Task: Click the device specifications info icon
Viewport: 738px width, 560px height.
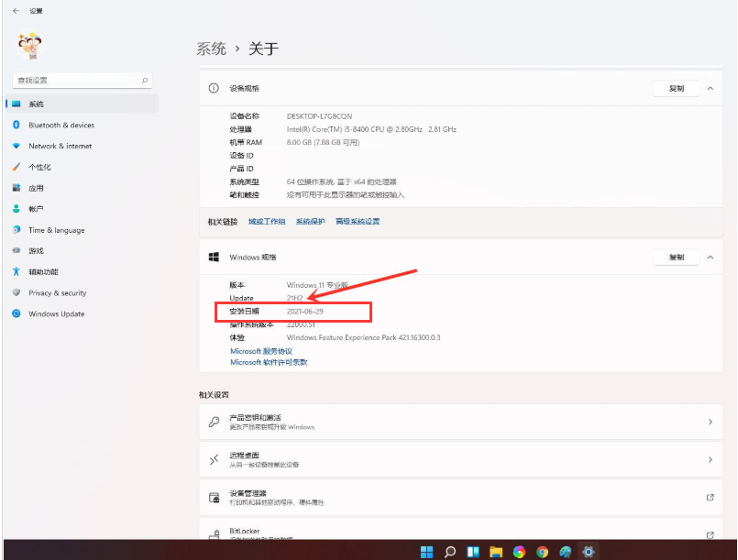Action: pyautogui.click(x=214, y=88)
